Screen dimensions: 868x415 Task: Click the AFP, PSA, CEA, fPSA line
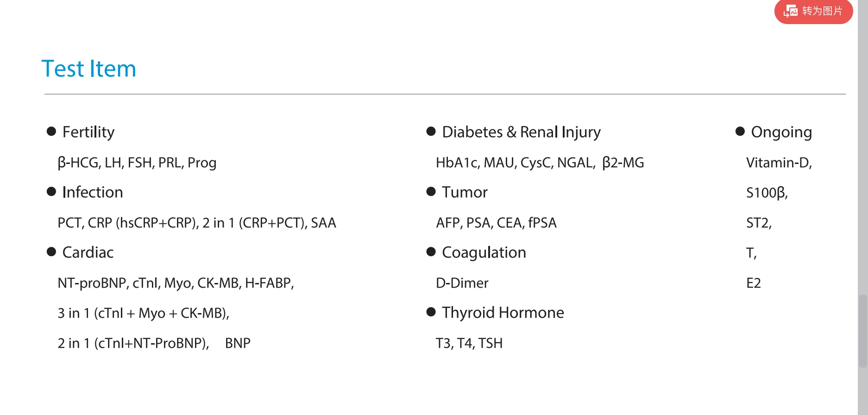(496, 223)
